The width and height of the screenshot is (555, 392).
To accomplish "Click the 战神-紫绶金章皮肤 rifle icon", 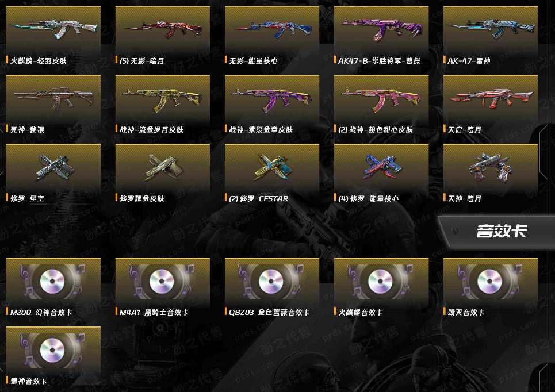I will tap(272, 99).
